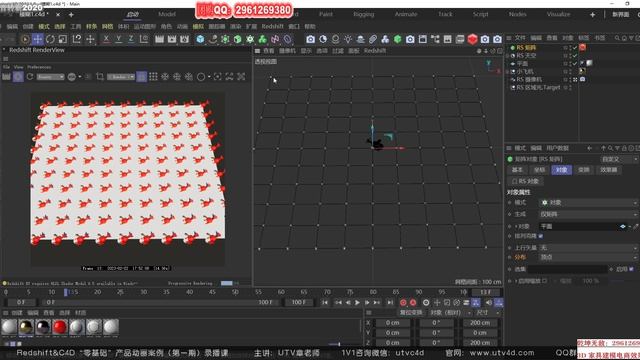Toggle the green checkmark on the RS 矩阵 row
This screenshot has height=360, width=640.
[x=575, y=48]
